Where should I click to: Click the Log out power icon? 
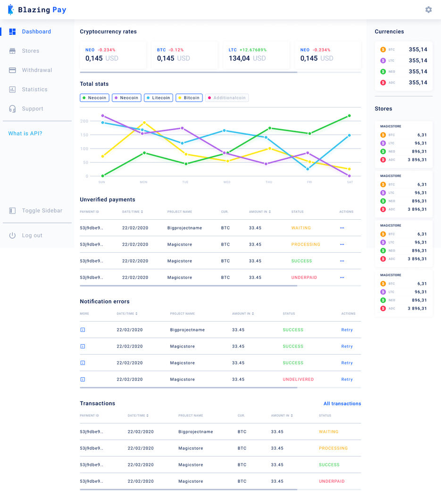(12, 235)
